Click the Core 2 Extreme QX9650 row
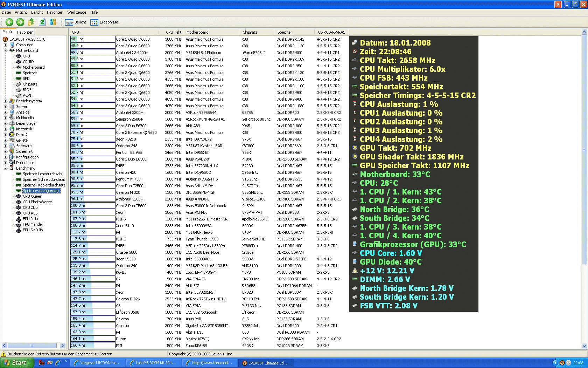588x368 pixels. coord(209,132)
